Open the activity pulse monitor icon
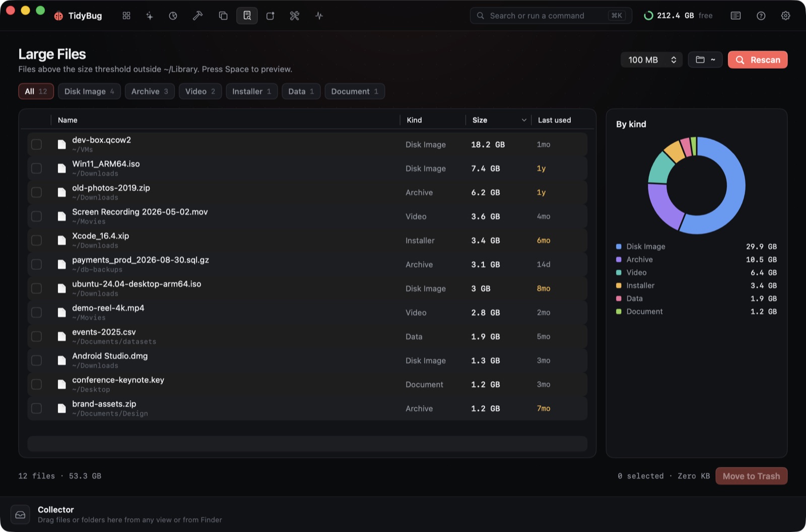This screenshot has width=806, height=532. pyautogui.click(x=319, y=16)
